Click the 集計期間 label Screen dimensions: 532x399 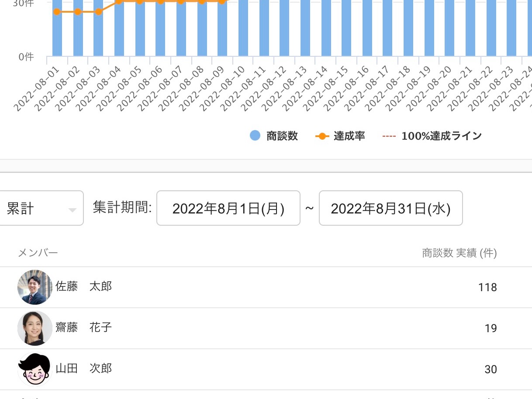[x=122, y=207]
